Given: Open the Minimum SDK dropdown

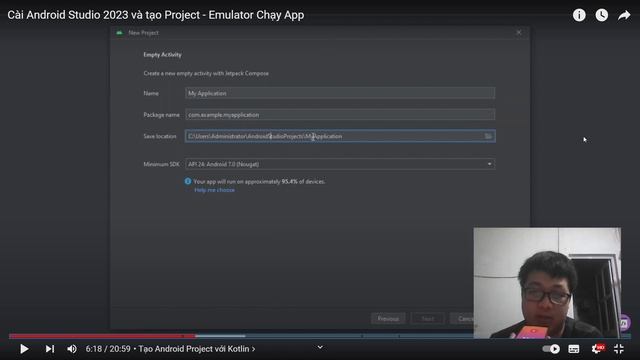Looking at the screenshot, I should click(x=340, y=164).
